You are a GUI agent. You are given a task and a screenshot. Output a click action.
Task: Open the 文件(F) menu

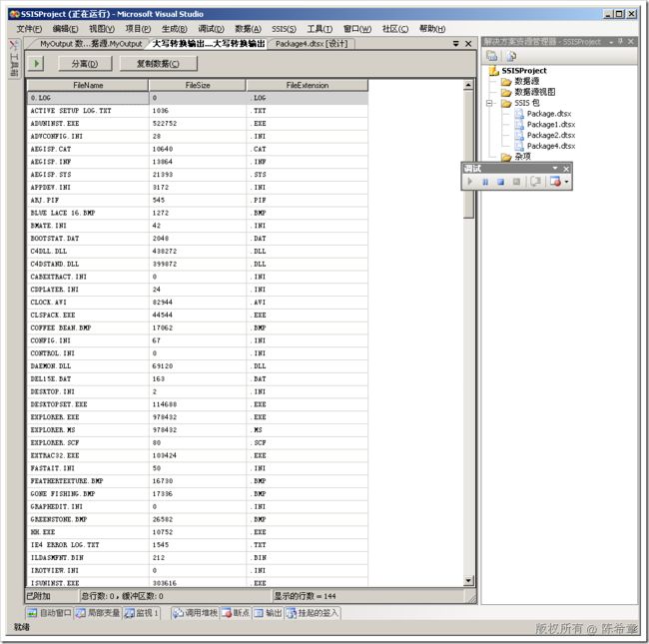click(29, 29)
